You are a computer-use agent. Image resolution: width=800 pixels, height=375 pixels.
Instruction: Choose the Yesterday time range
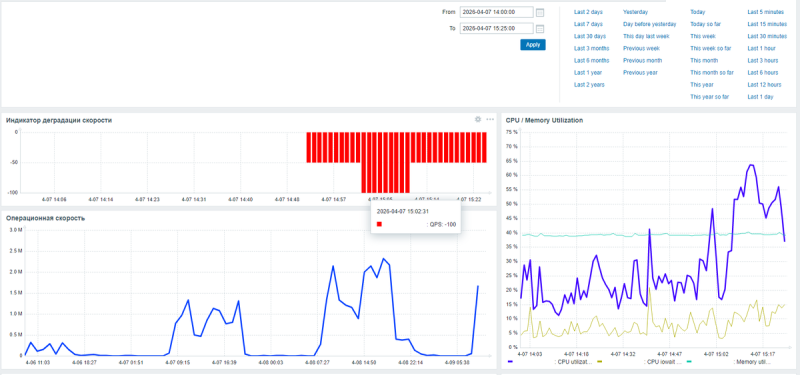click(635, 12)
